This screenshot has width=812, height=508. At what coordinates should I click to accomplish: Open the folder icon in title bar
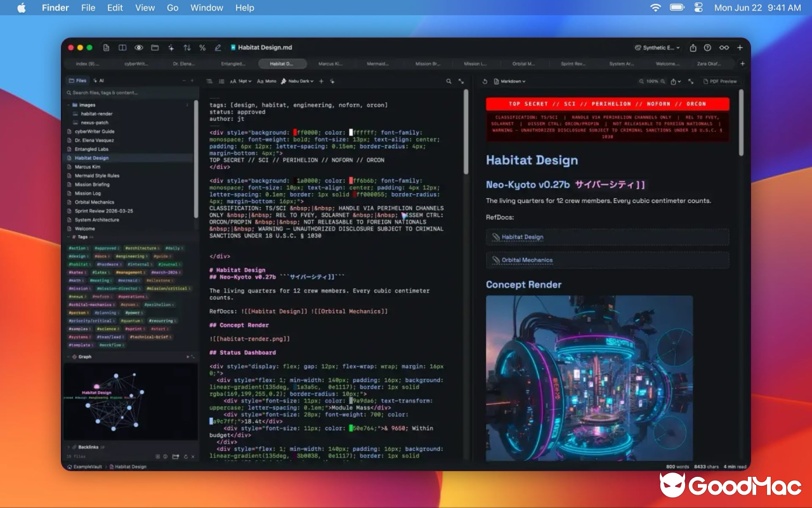pyautogui.click(x=155, y=48)
